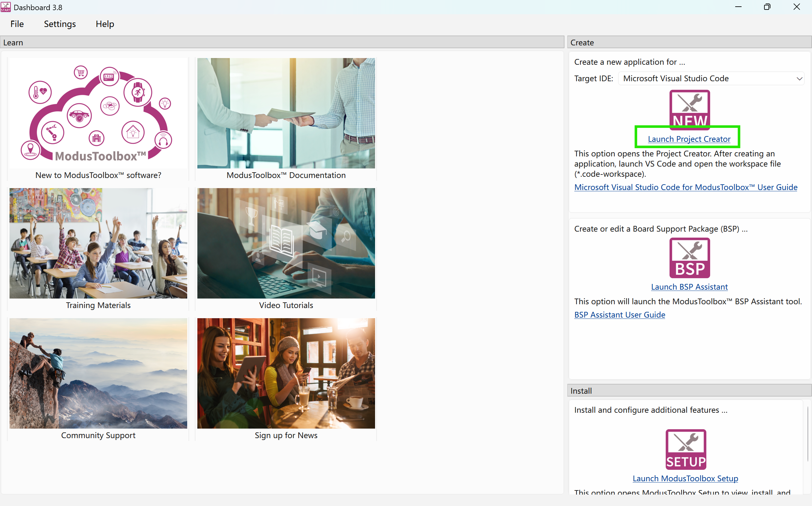The height and width of the screenshot is (506, 812).
Task: Open the Community Support thumbnail
Action: point(98,373)
